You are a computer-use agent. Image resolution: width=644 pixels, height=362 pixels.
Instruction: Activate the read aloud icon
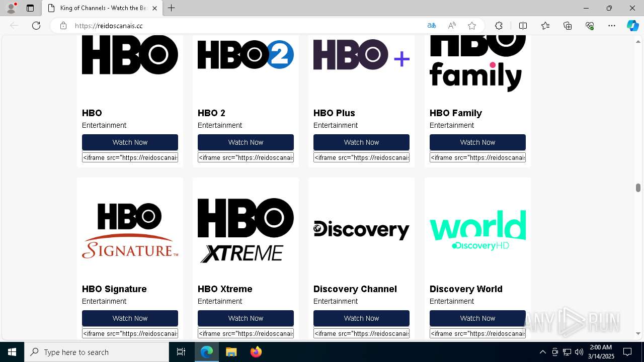[452, 26]
